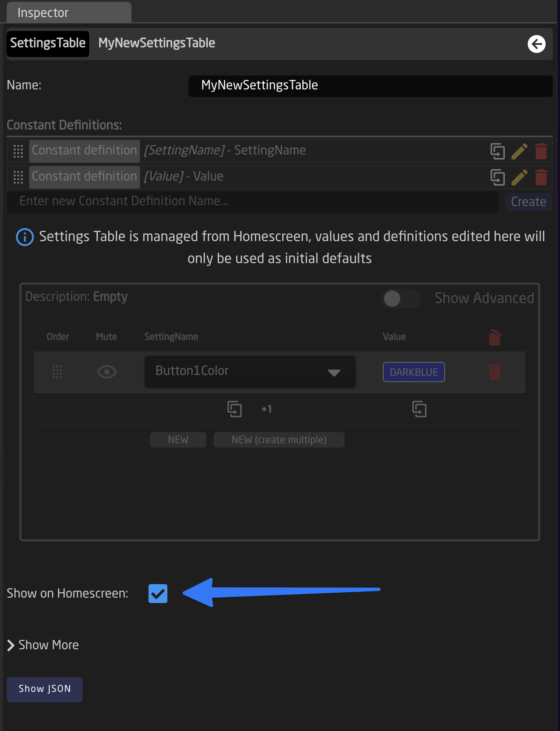This screenshot has width=560, height=731.
Task: Expand the Show More section
Action: (43, 645)
